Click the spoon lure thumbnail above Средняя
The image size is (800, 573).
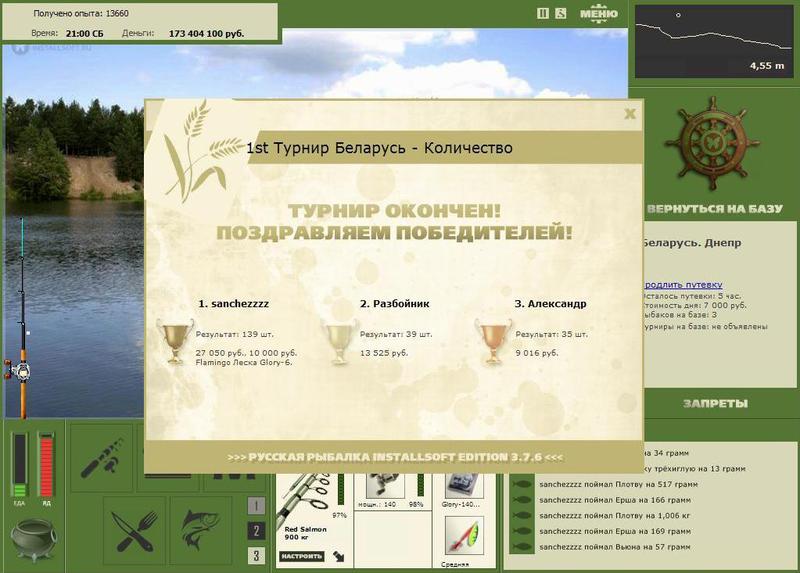click(x=464, y=536)
